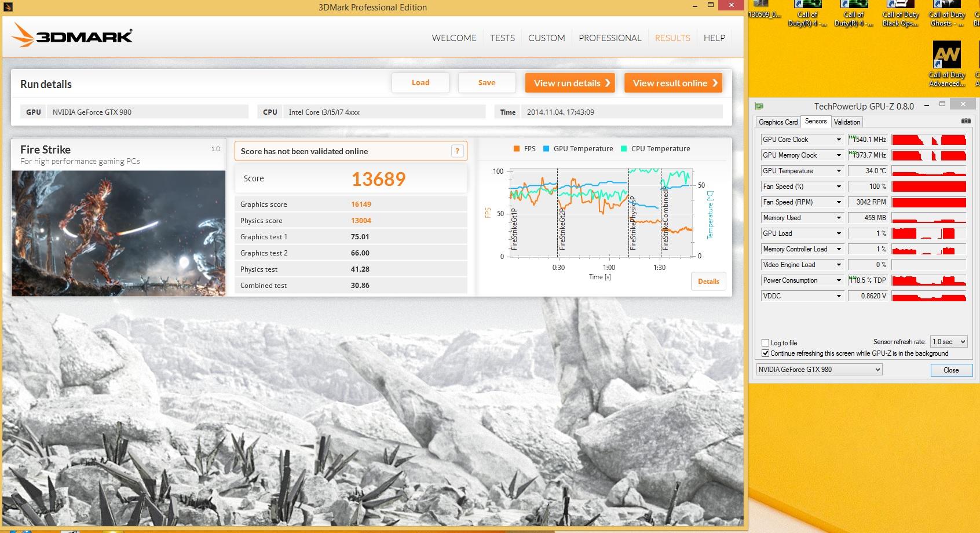Click the Graphics test 2 value 66.00
This screenshot has width=980, height=533.
(360, 253)
